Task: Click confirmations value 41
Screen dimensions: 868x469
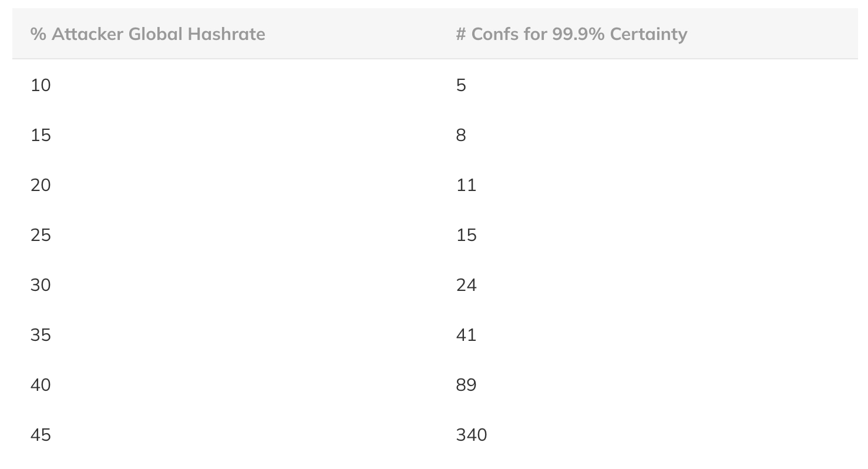Action: click(x=466, y=335)
